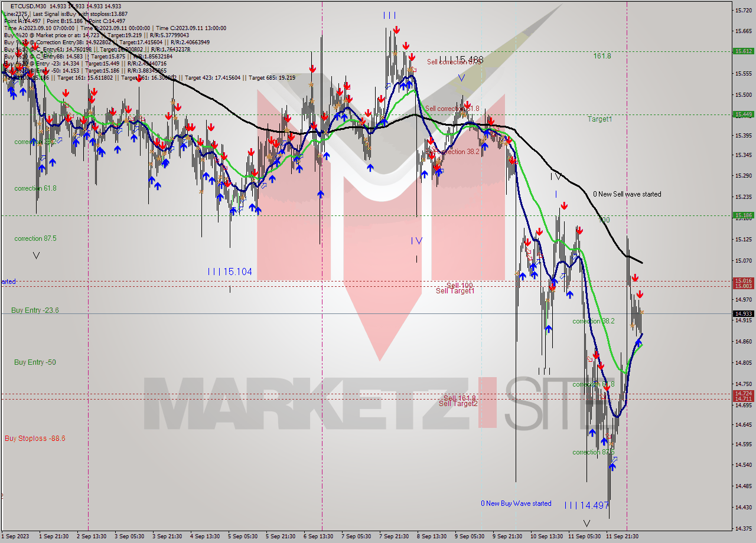Click the 14.595 price axis value
Viewport: 756px width, 543px height.
tap(743, 444)
